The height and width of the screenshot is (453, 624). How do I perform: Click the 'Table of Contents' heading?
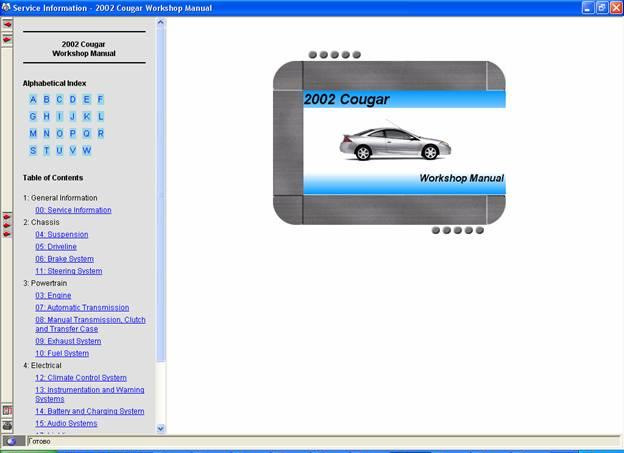53,178
